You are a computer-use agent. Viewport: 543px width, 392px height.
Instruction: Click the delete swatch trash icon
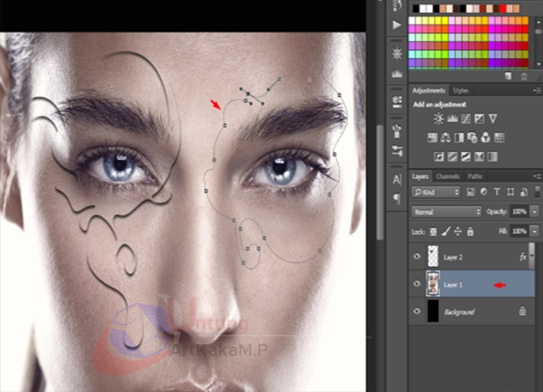click(524, 76)
